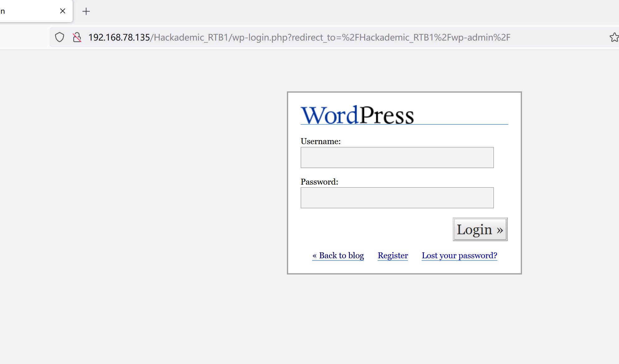
Task: Click the address bar URL text
Action: 299,37
